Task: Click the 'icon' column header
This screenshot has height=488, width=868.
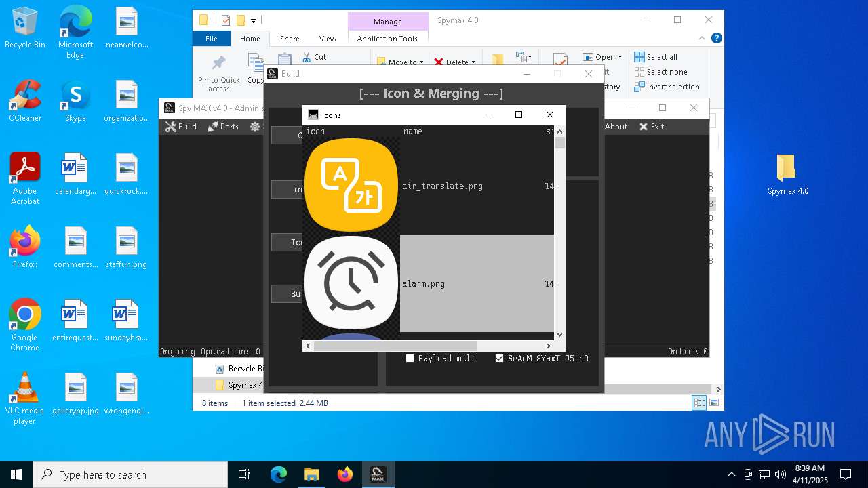Action: click(x=315, y=131)
